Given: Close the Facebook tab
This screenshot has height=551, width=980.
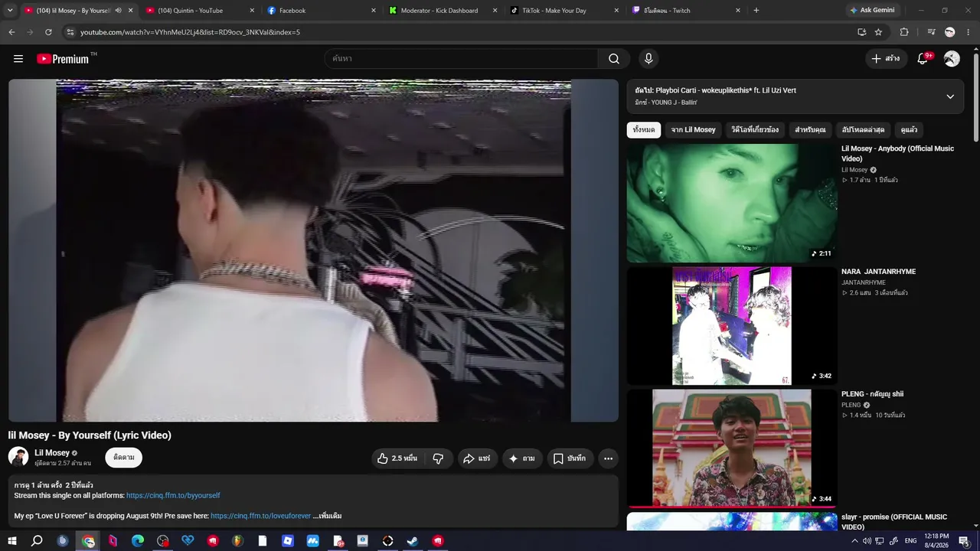Looking at the screenshot, I should click(x=374, y=11).
